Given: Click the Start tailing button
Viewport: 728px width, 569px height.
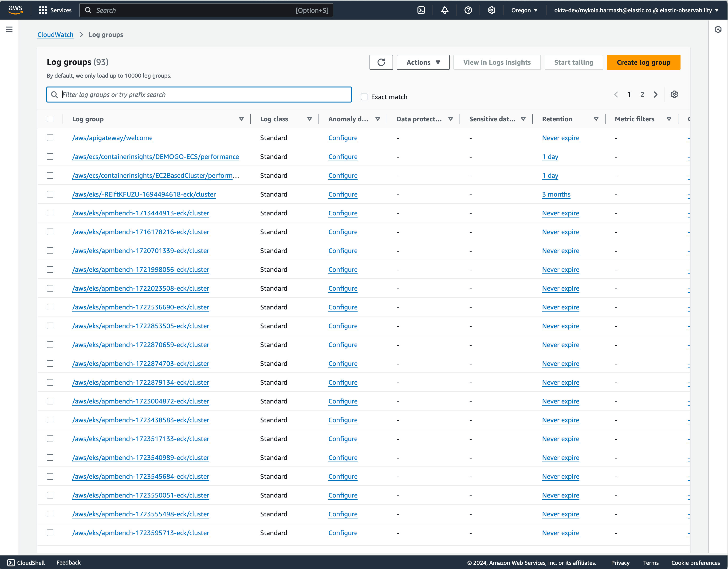Looking at the screenshot, I should pos(574,62).
